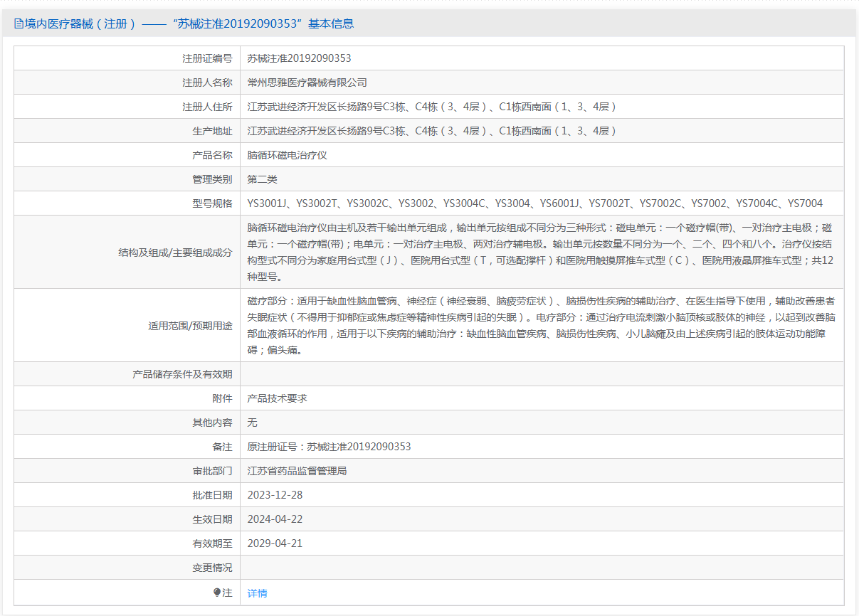Click registrant name 常州思雅医疗器械有限公司
This screenshot has height=616, width=859.
pos(307,83)
